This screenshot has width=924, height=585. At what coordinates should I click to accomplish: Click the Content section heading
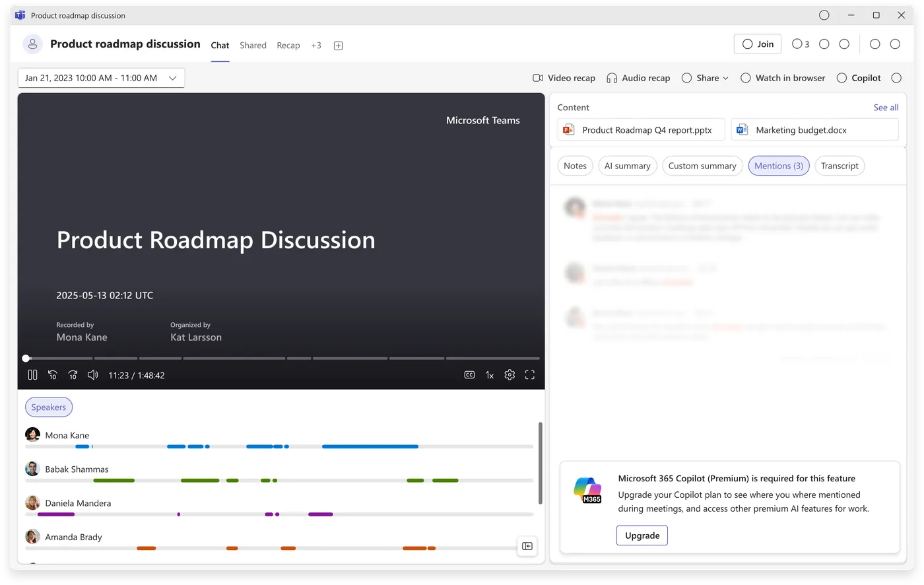click(573, 108)
